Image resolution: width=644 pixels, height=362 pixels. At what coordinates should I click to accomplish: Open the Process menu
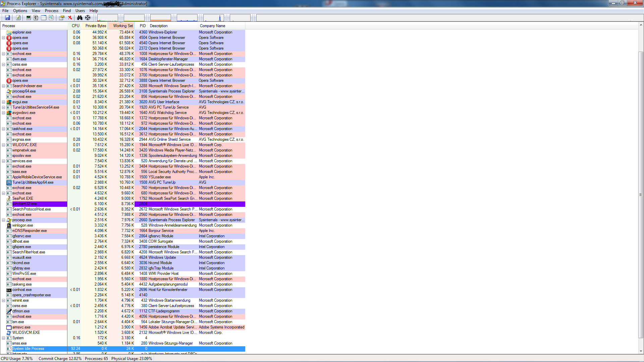[51, 11]
